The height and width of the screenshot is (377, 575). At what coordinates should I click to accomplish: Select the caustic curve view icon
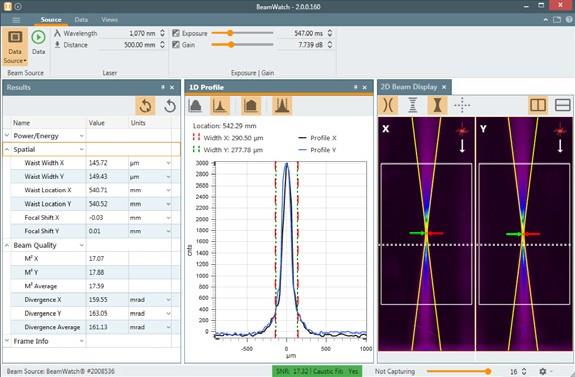[x=388, y=106]
